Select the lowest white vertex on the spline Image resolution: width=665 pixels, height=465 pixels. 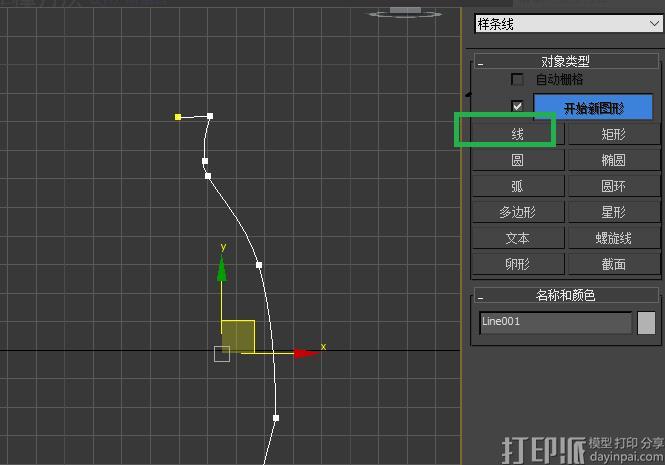pos(276,418)
